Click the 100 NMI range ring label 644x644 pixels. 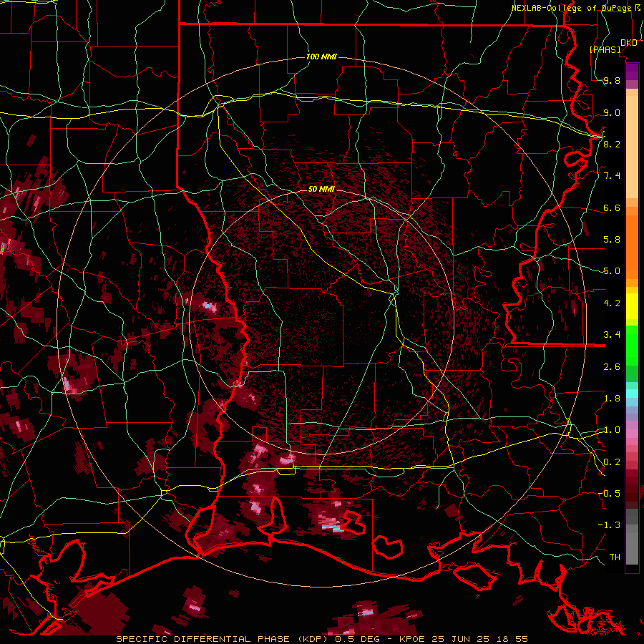(321, 57)
